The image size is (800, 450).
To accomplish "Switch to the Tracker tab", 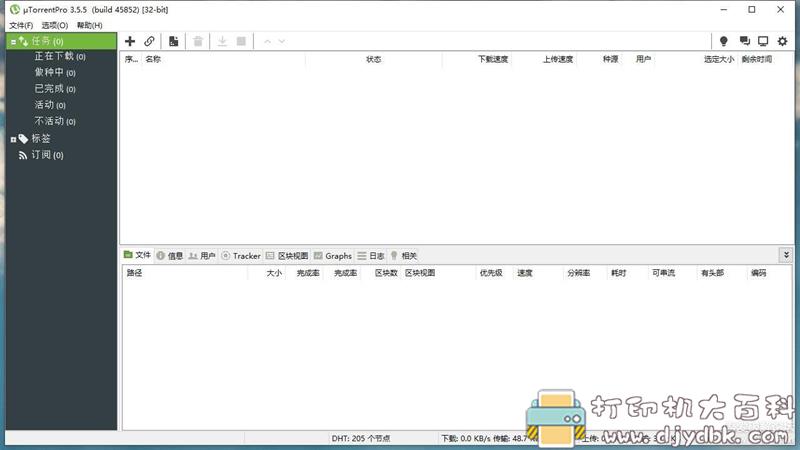I will coord(241,256).
